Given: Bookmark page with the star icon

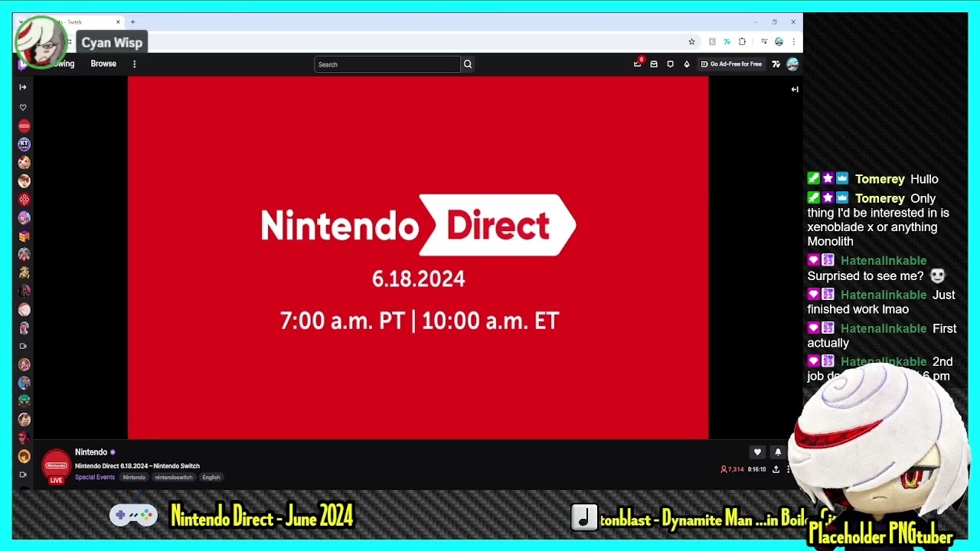Looking at the screenshot, I should point(691,42).
